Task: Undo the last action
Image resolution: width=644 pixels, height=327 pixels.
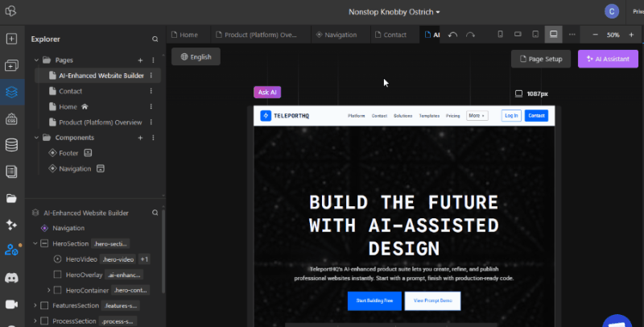Action: [x=452, y=35]
